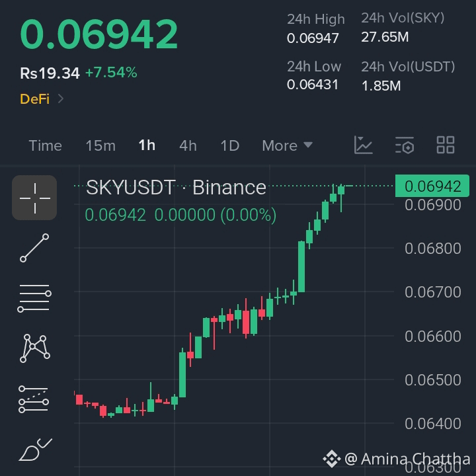Viewport: 476px width, 476px height.
Task: Click the Rs19.34 converted price
Action: (50, 73)
